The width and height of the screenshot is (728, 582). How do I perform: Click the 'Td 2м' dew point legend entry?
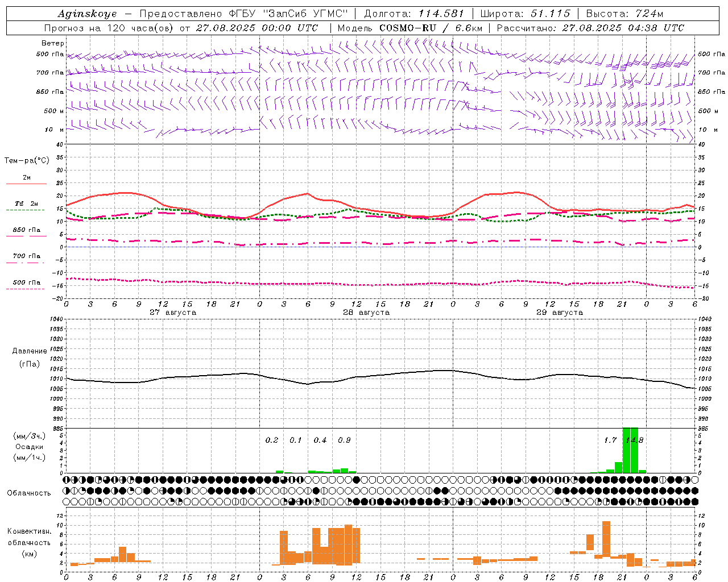tap(26, 203)
